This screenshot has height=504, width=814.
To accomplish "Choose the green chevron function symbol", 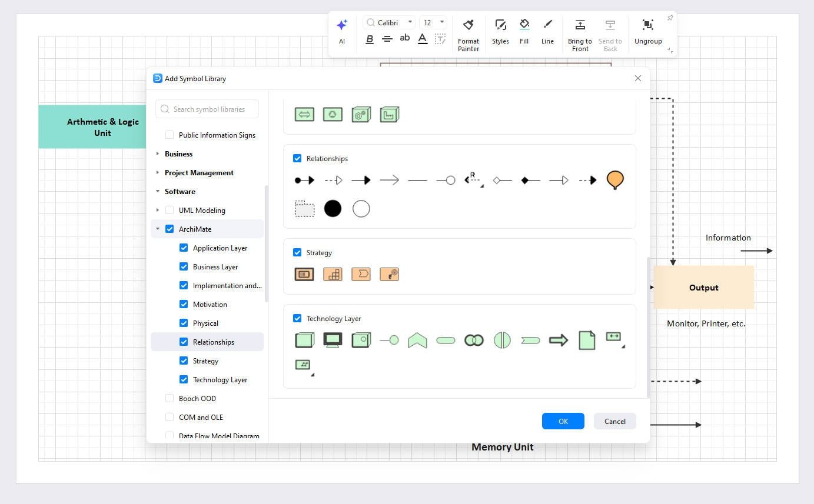I will (417, 340).
